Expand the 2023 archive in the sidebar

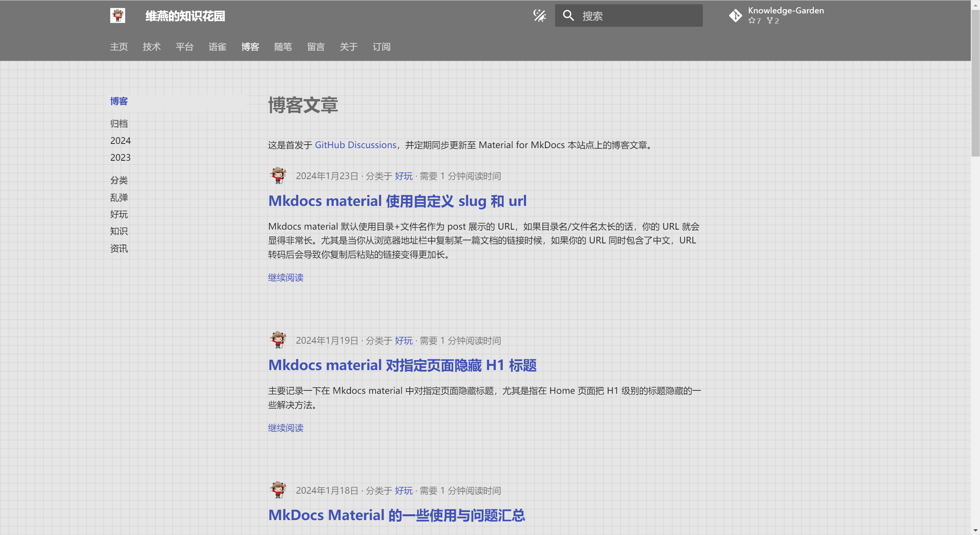(120, 157)
